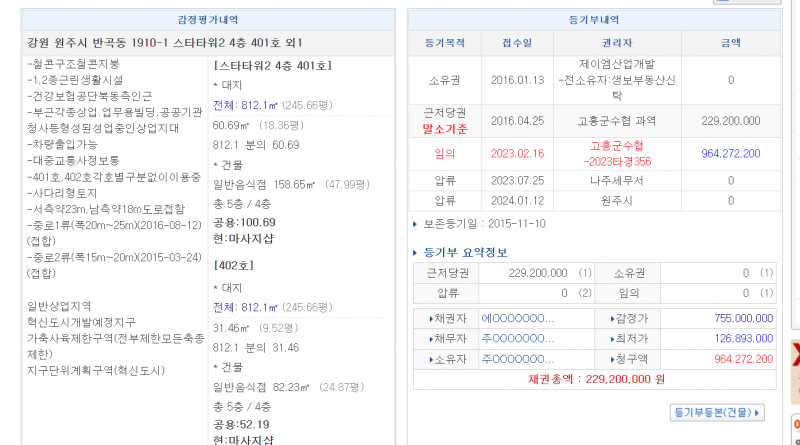Click the red 임의 registry row label
Viewport: 800px width, 445px height.
(x=445, y=154)
